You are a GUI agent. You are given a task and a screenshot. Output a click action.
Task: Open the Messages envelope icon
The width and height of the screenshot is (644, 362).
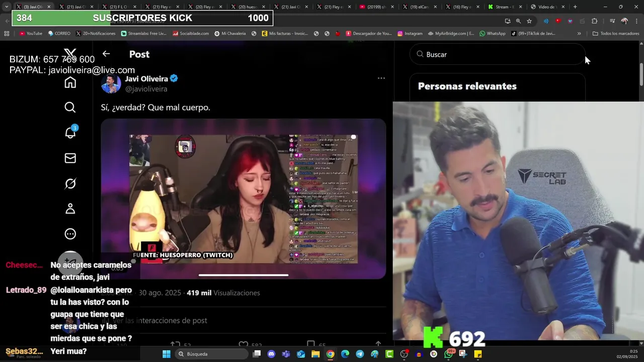point(70,158)
